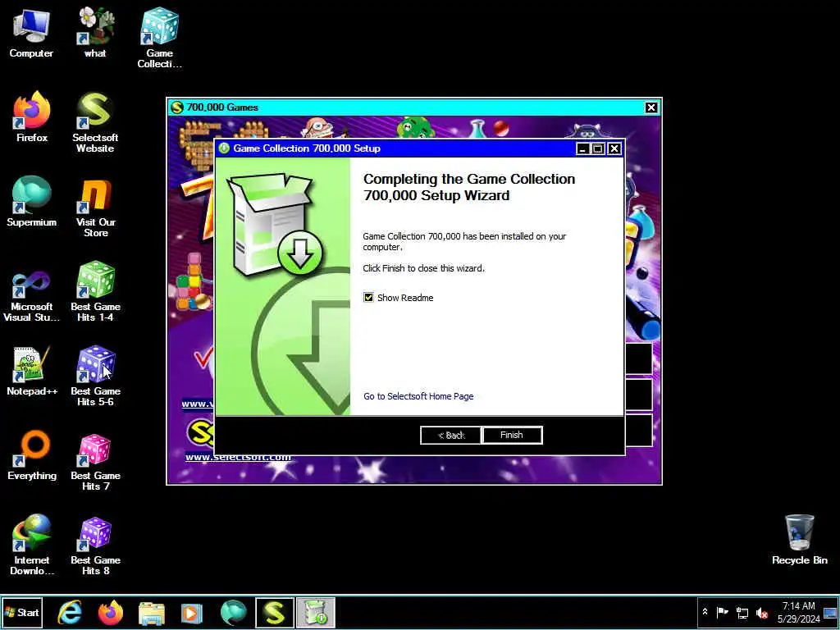The height and width of the screenshot is (630, 840).
Task: Open the Start menu
Action: pos(22,612)
